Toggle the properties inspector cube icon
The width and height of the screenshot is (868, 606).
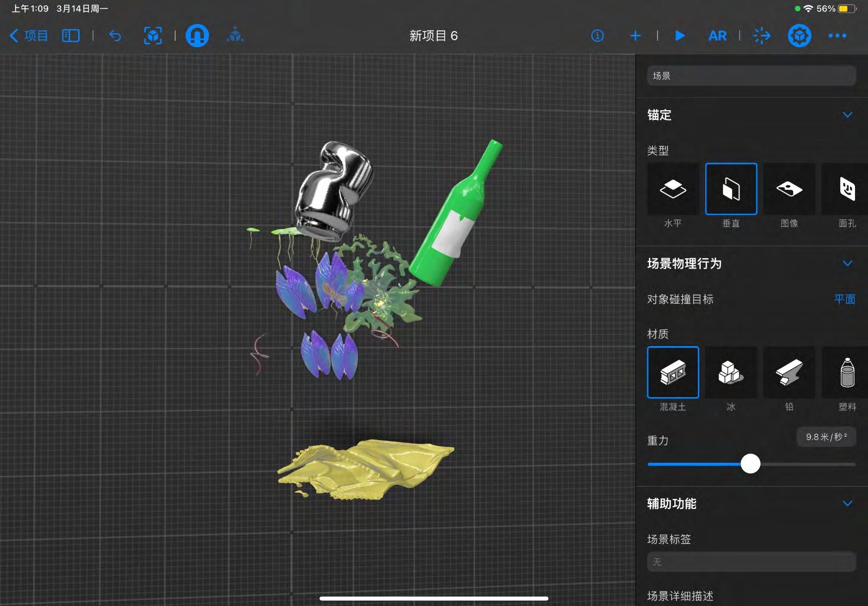tap(800, 36)
